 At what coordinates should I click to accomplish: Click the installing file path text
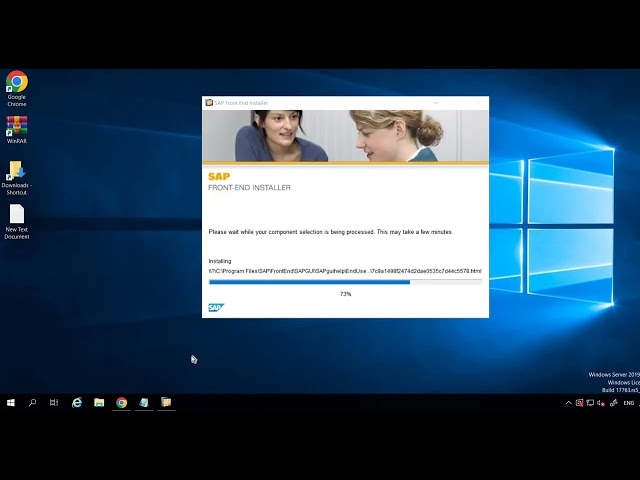(345, 271)
